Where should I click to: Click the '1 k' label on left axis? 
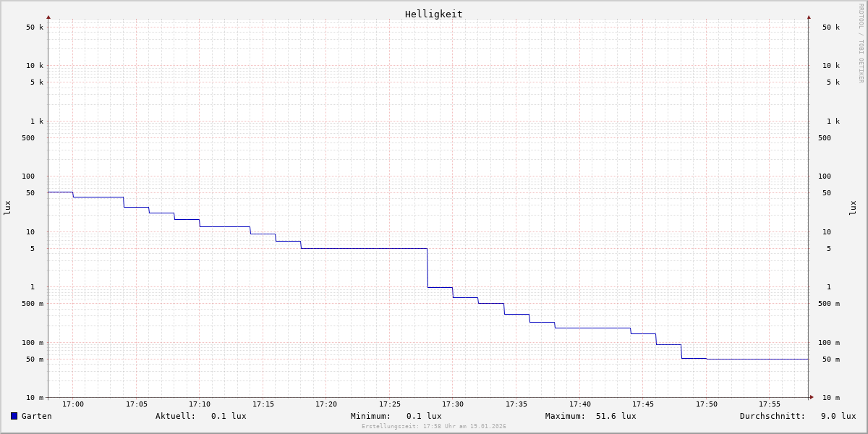(x=37, y=122)
